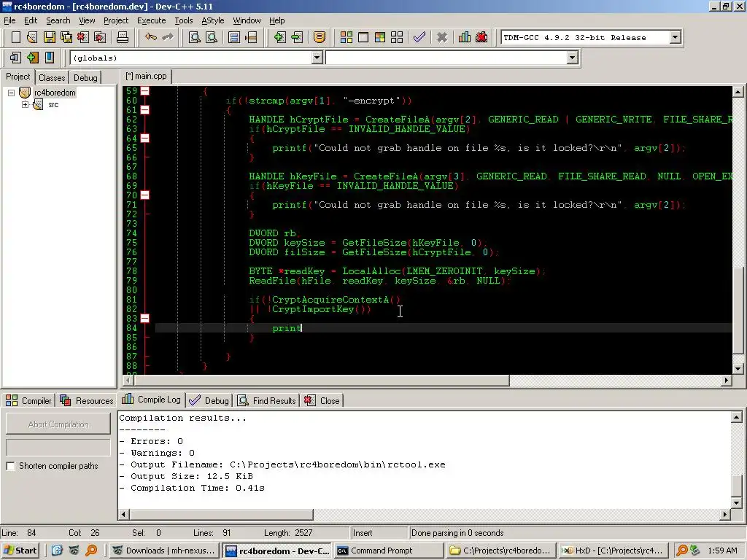Switch to the Classes tab
Screen dimensions: 747x560
52,77
